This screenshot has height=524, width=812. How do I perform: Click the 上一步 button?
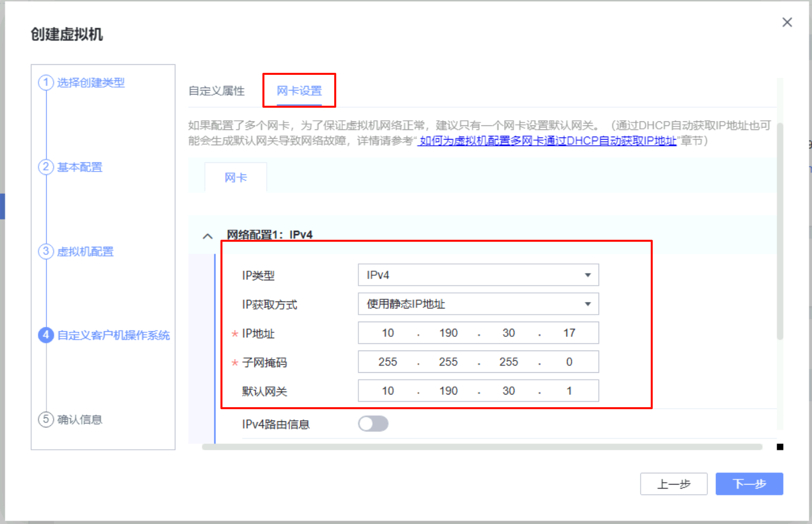673,484
